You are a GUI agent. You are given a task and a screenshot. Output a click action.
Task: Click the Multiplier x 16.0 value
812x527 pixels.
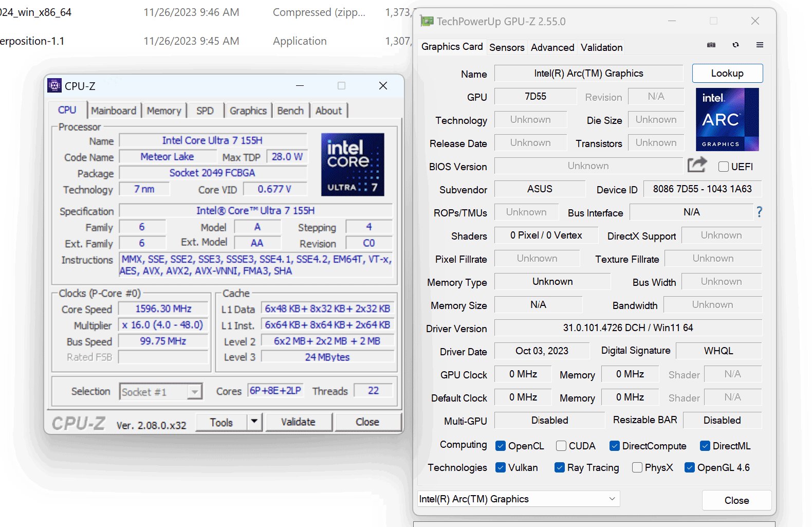163,325
